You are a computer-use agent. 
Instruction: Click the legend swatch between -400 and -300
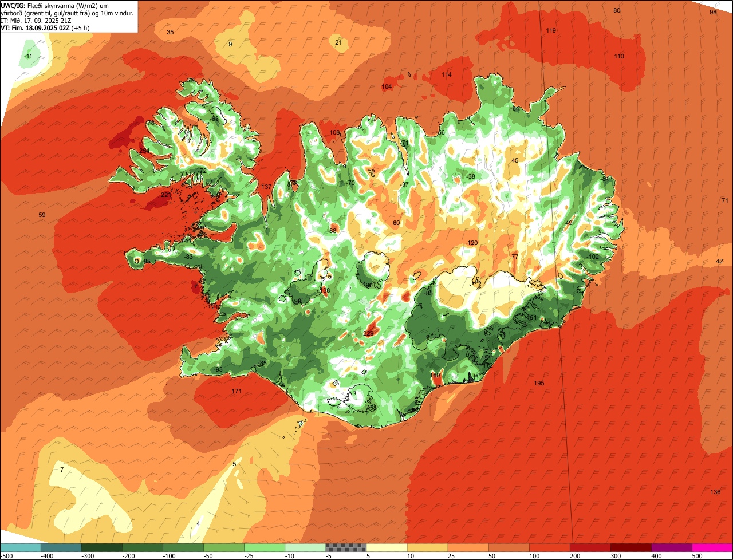click(x=61, y=547)
